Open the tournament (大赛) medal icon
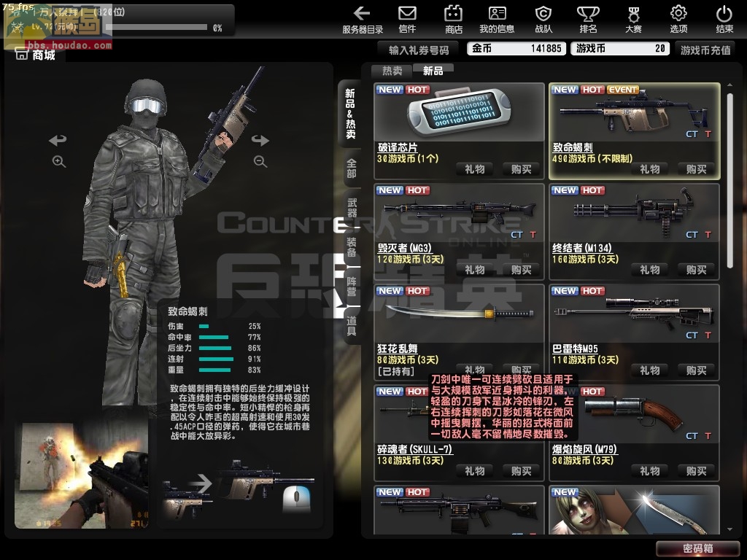The height and width of the screenshot is (560, 747). pos(633,20)
